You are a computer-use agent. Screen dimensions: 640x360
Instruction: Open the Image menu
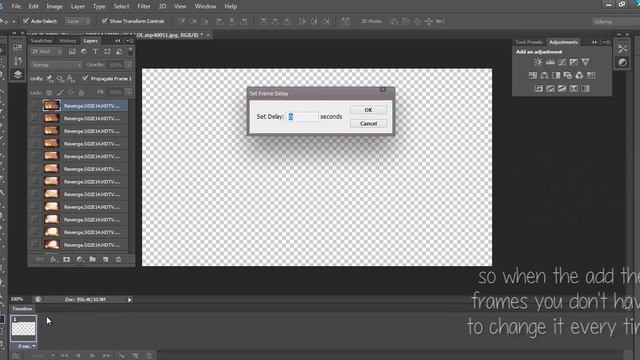[54, 6]
